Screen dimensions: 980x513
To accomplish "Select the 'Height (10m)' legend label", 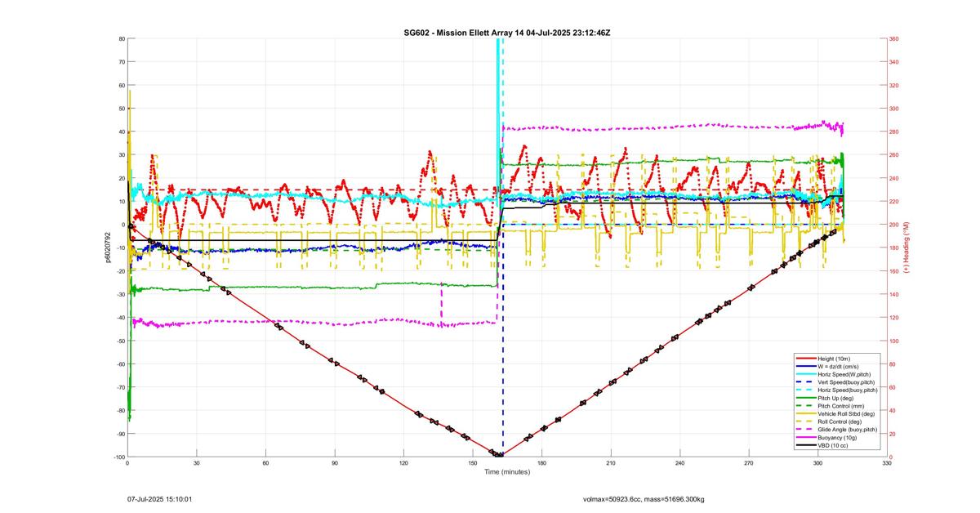I will point(835,359).
